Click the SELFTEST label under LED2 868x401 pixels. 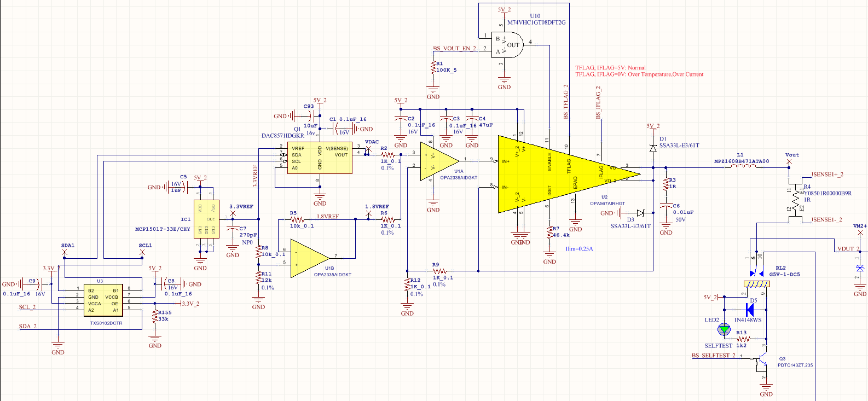tap(718, 346)
